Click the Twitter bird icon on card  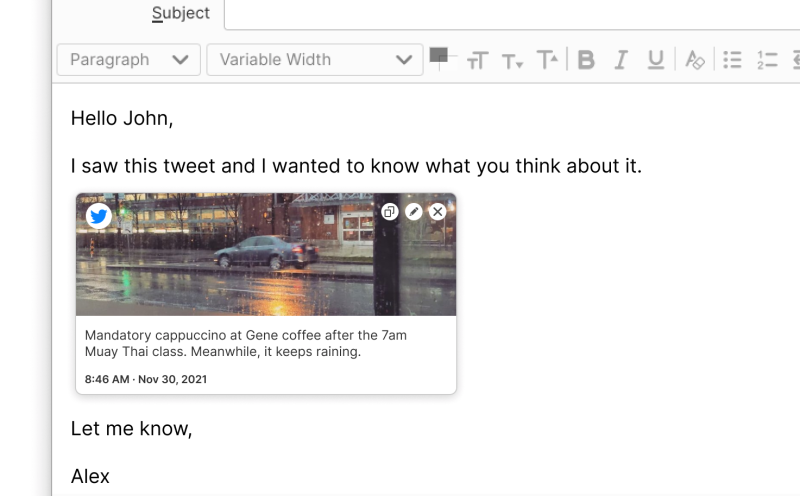pos(98,215)
